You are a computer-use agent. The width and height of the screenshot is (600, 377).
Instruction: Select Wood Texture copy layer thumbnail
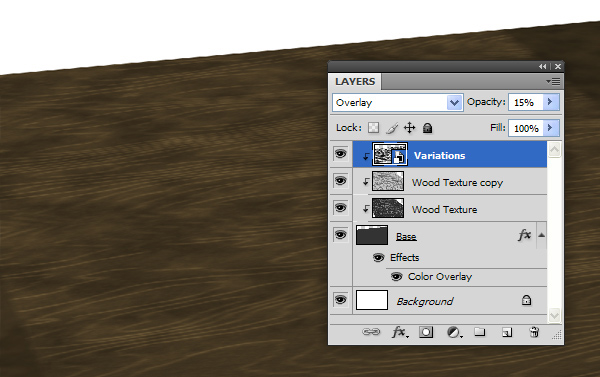(388, 181)
